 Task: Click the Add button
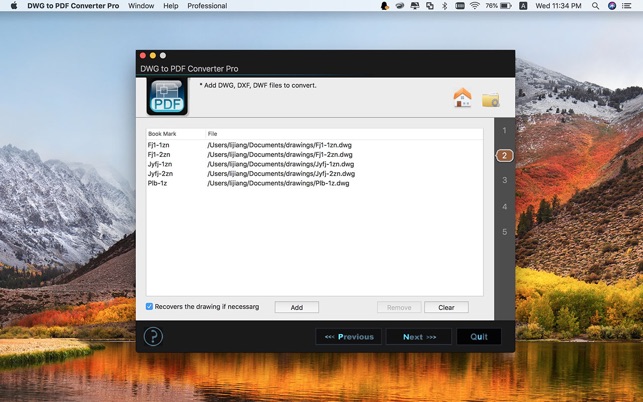(x=296, y=307)
